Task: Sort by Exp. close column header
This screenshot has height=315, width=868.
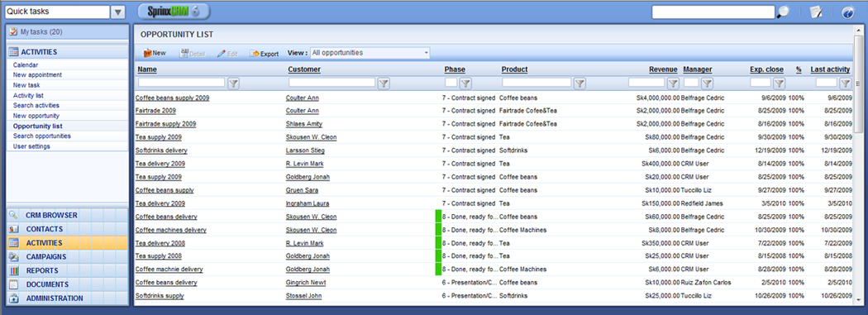Action: click(766, 69)
